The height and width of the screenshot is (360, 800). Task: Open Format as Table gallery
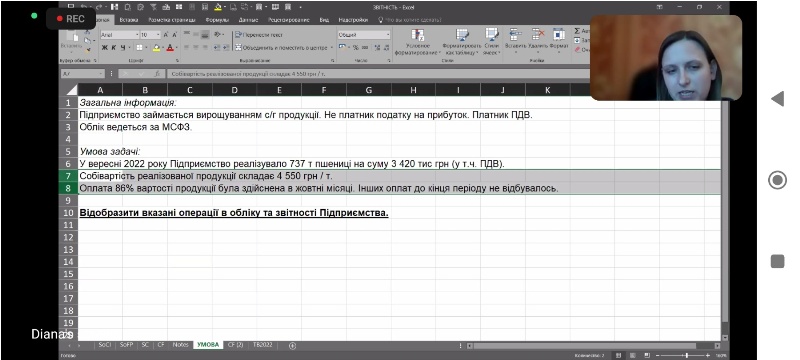462,42
